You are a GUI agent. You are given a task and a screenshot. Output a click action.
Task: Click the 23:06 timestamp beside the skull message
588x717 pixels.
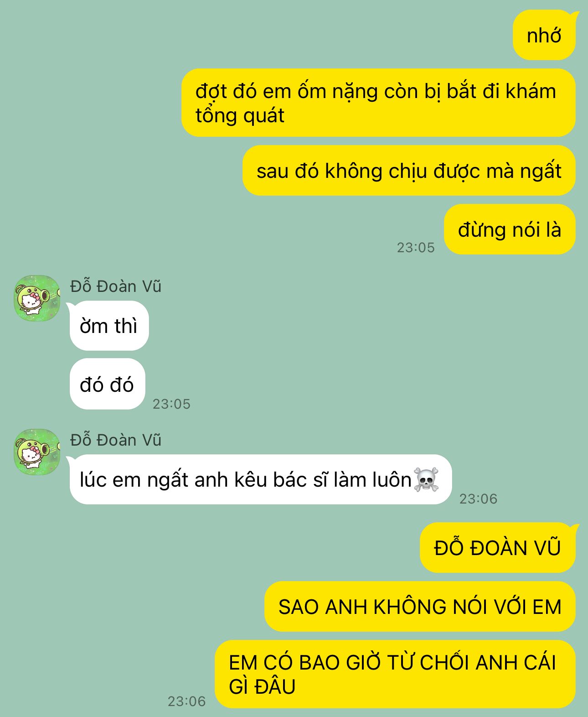click(x=478, y=499)
